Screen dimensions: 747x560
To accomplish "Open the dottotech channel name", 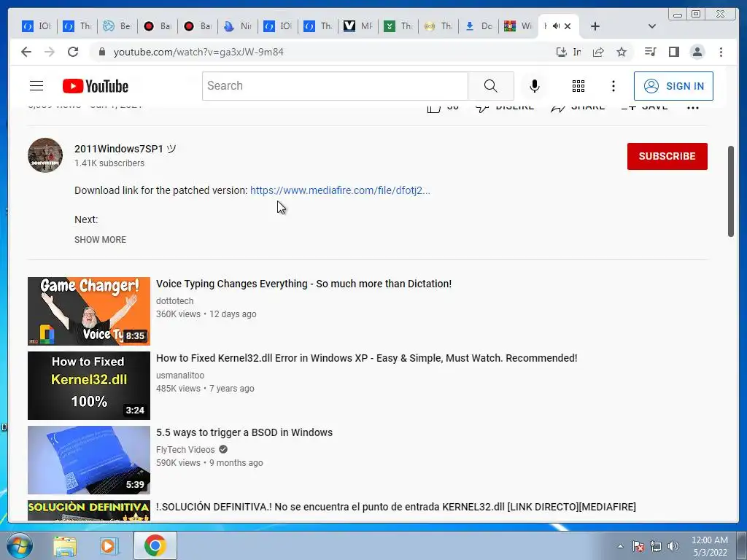I will (175, 301).
